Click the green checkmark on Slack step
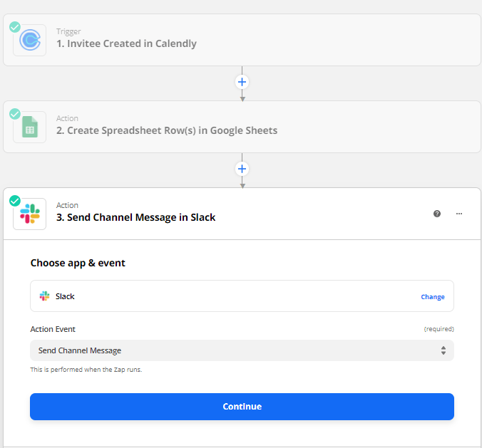482x448 pixels. click(15, 201)
